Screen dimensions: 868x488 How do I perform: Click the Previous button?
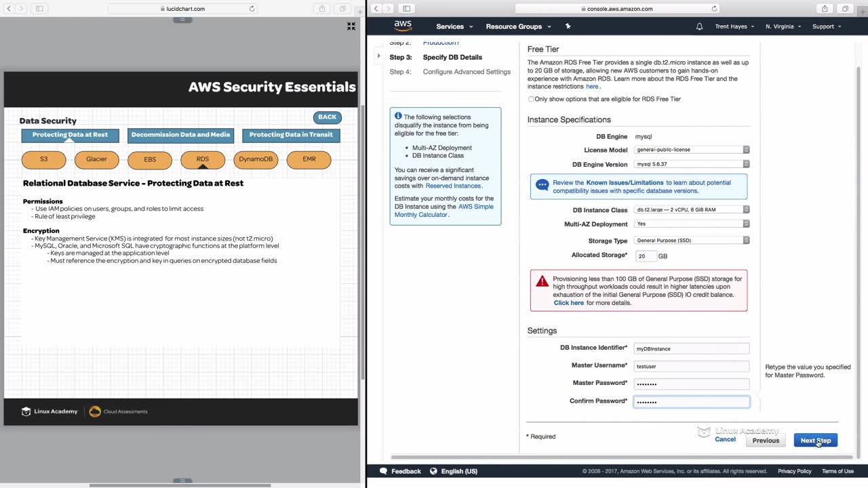click(766, 441)
